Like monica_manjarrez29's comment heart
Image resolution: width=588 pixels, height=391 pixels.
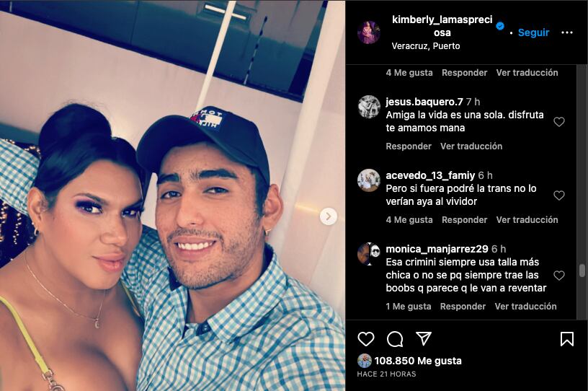pos(558,276)
